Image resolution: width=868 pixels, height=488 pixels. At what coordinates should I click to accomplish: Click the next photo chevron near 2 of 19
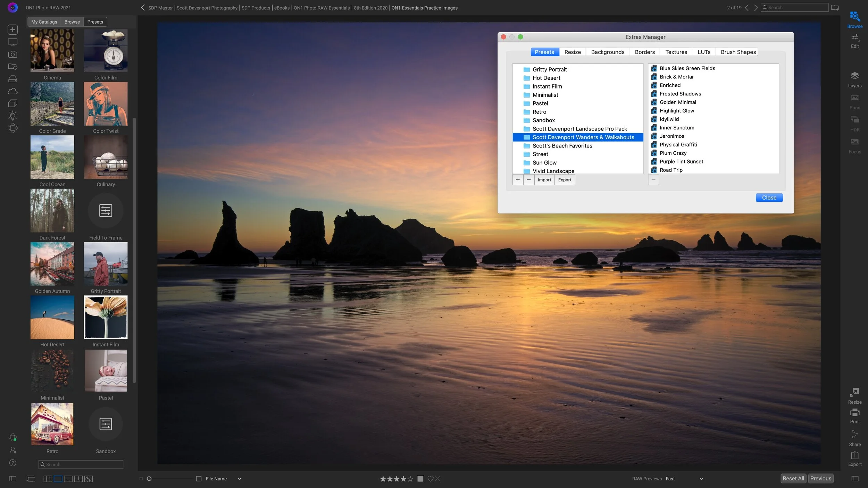click(756, 7)
